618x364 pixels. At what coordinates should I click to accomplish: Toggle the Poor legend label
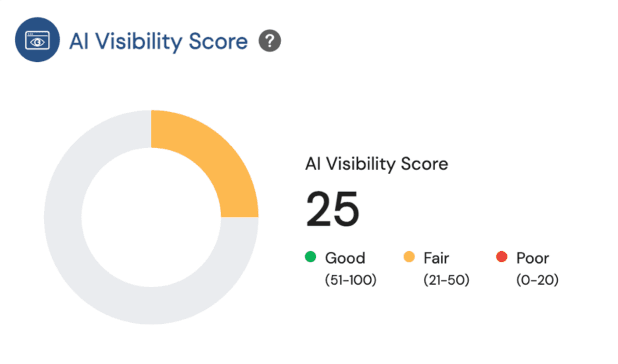click(533, 257)
